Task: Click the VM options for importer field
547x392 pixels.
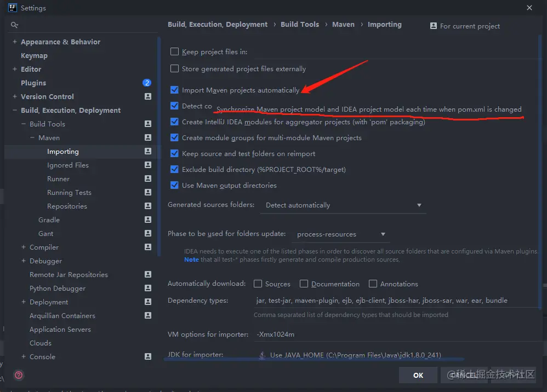Action: point(397,334)
